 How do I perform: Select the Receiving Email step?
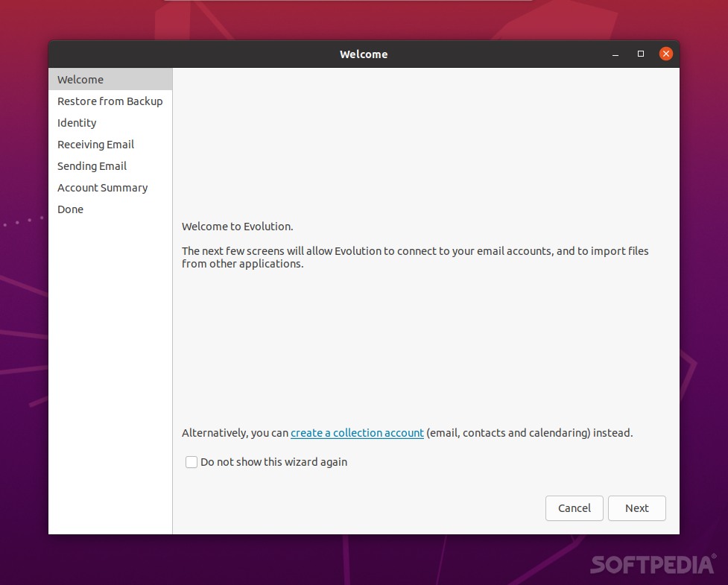tap(110, 145)
